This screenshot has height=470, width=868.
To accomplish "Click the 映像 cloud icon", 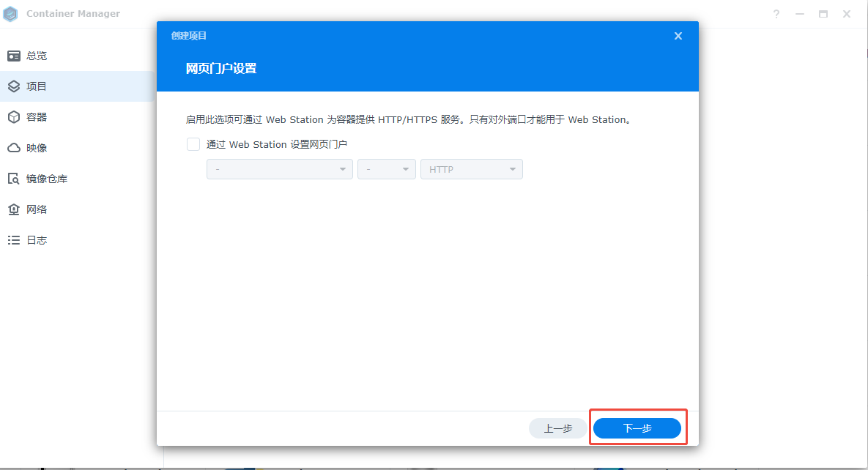I will (14, 148).
